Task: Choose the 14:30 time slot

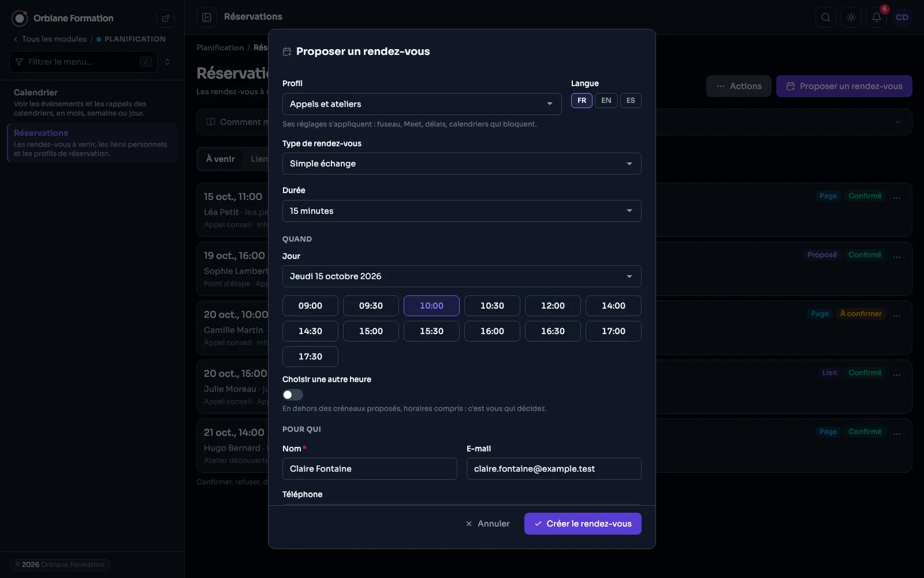Action: (x=310, y=331)
